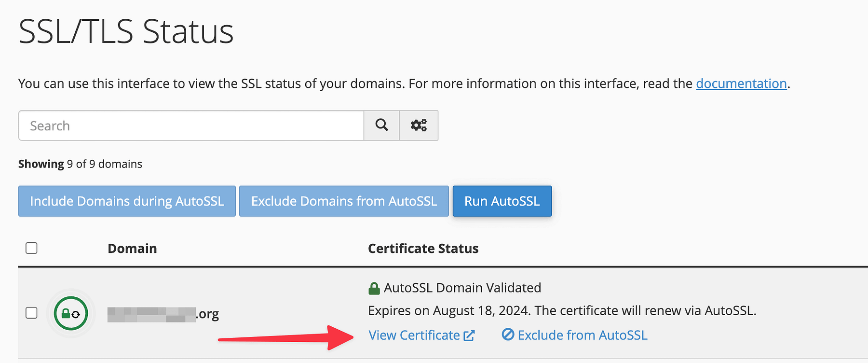Click the ban icon beside Exclude from AutoSSL
868x363 pixels.
(507, 335)
